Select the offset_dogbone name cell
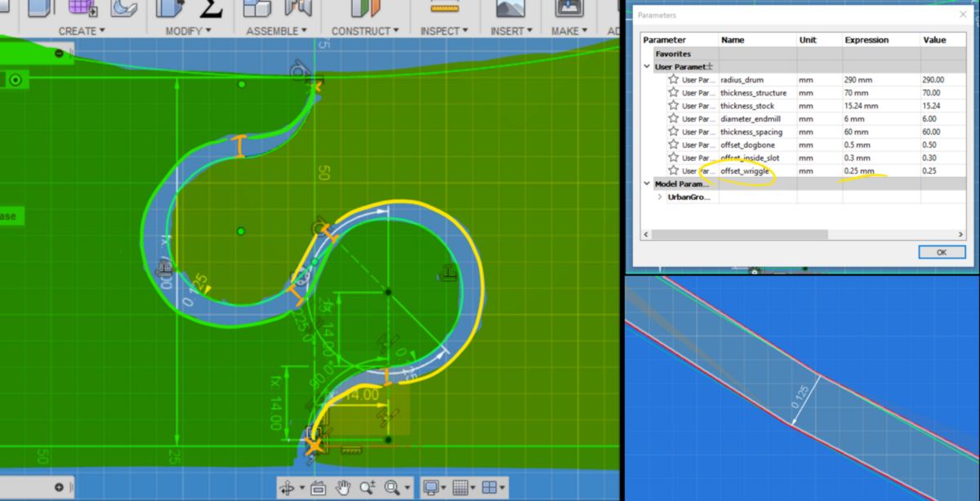Image resolution: width=980 pixels, height=501 pixels. point(757,144)
